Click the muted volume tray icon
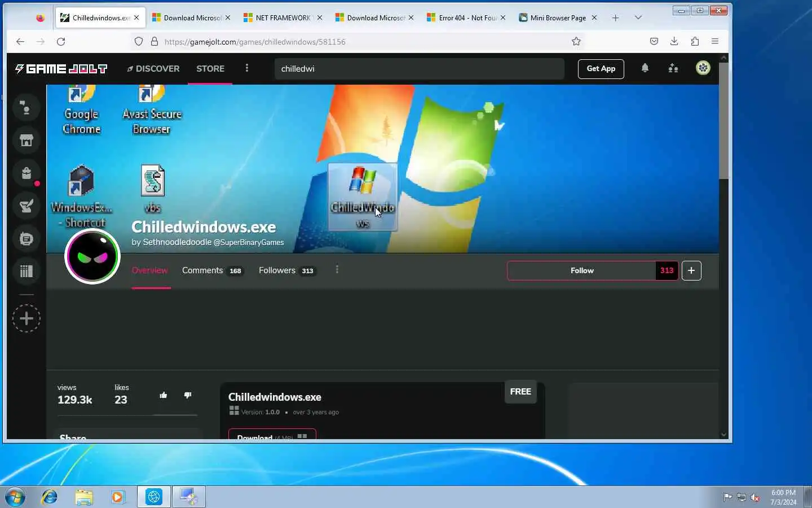The image size is (812, 508). point(756,497)
